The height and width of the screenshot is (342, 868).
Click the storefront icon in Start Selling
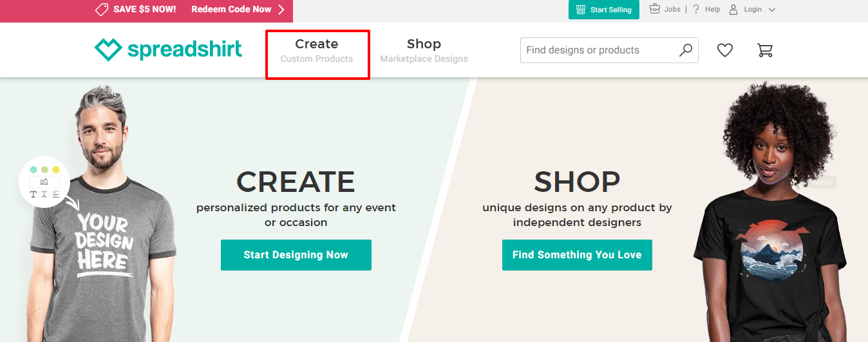pos(581,10)
